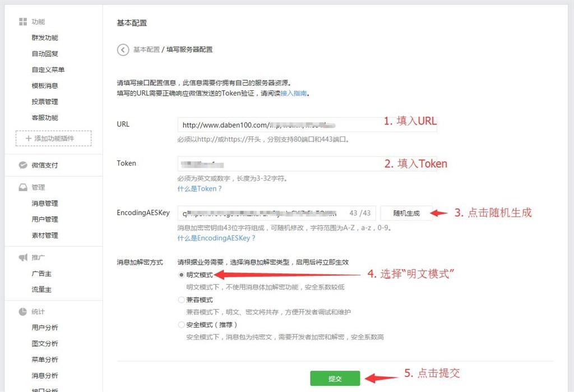Click the 填写服务器配置 breadcrumb text
This screenshot has height=392, width=574.
click(x=189, y=49)
